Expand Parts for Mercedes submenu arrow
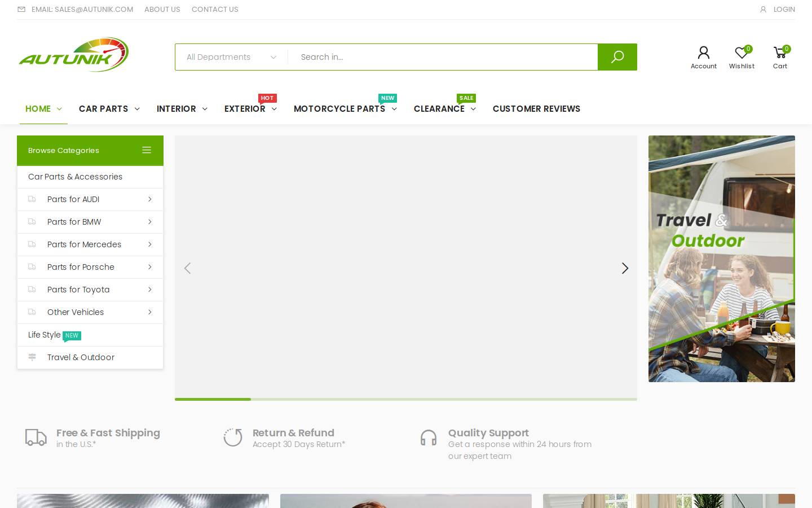The height and width of the screenshot is (508, 812). (150, 244)
